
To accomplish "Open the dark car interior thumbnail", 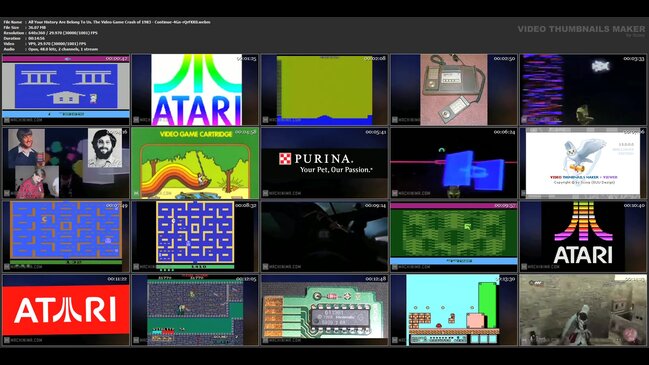I will [x=324, y=237].
